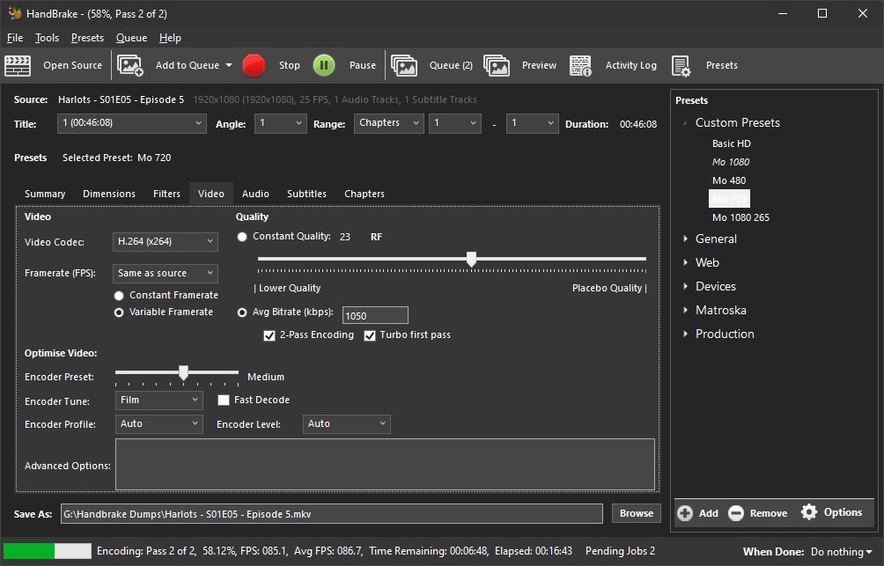Open the Tools menu
The image size is (884, 566).
click(47, 38)
